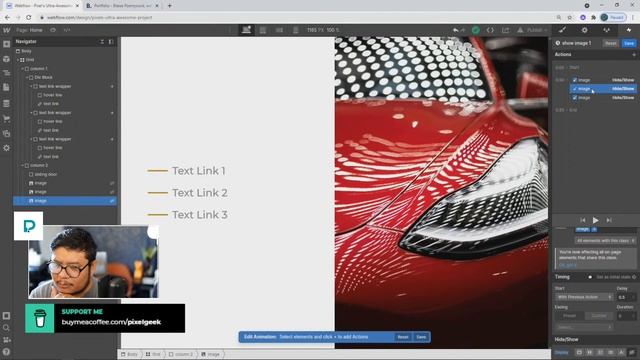Open the Navigator panel icon in left sidebar

pos(7,73)
